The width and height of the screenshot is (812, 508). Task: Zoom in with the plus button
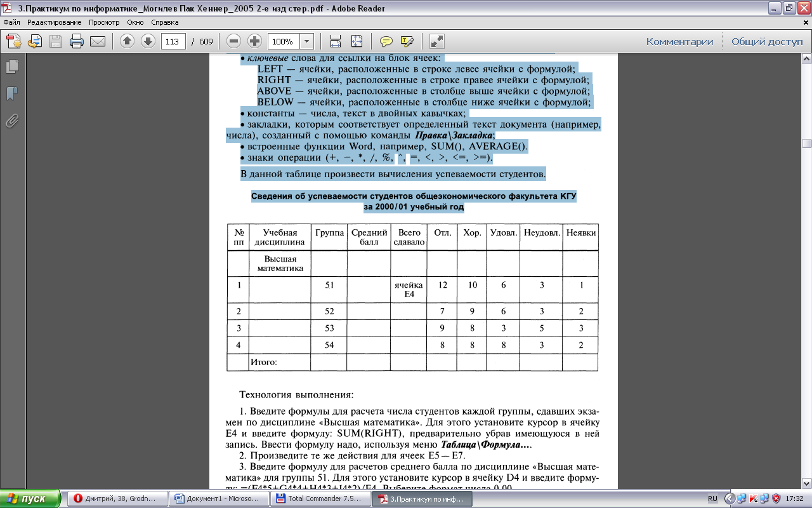click(254, 42)
